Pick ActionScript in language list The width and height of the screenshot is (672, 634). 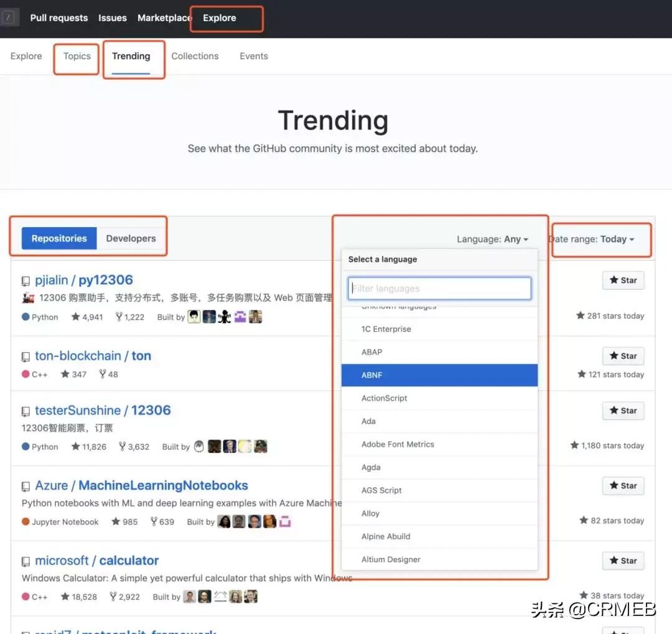click(x=439, y=398)
